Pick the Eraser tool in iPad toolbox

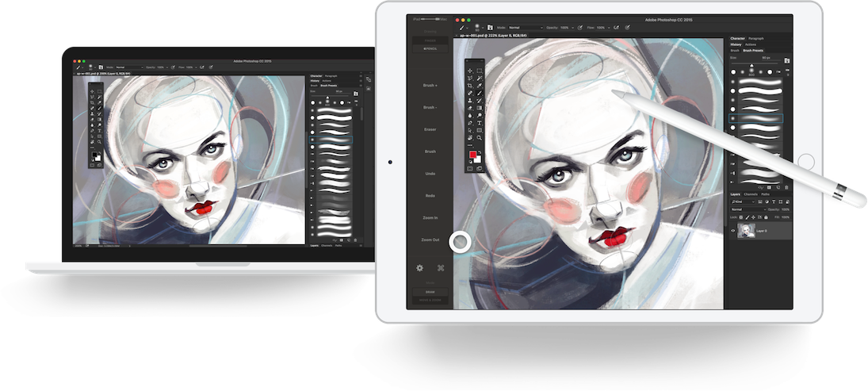[x=470, y=107]
